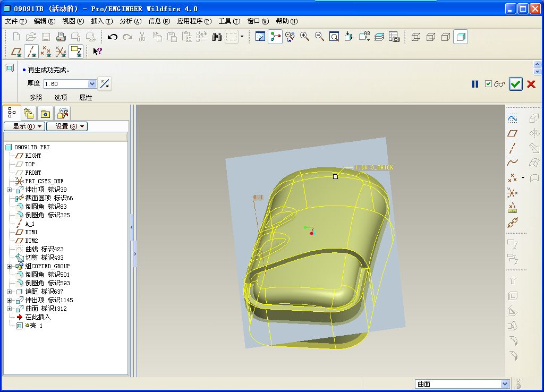Expand 曲面 标识1312 tree node
Image resolution: width=544 pixels, height=392 pixels.
pos(10,309)
